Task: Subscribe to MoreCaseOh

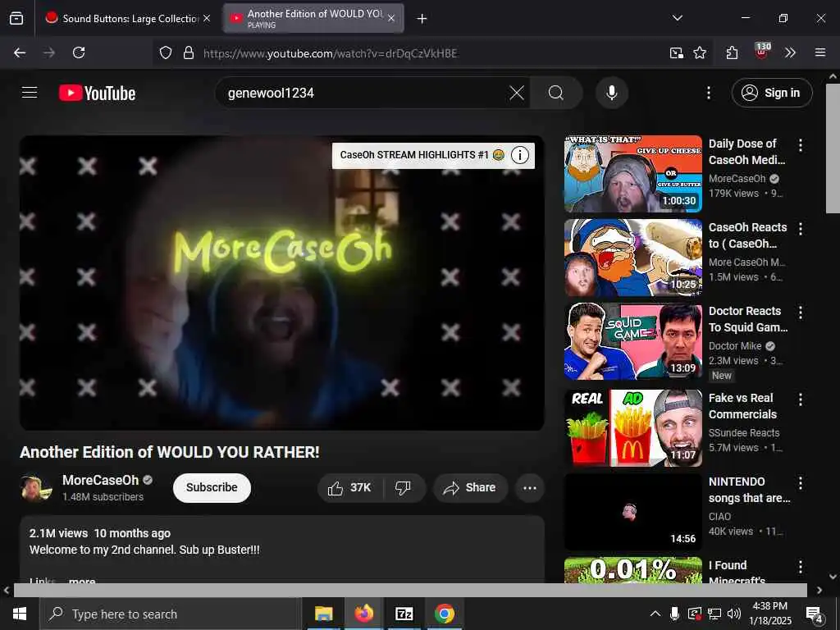Action: pos(212,487)
